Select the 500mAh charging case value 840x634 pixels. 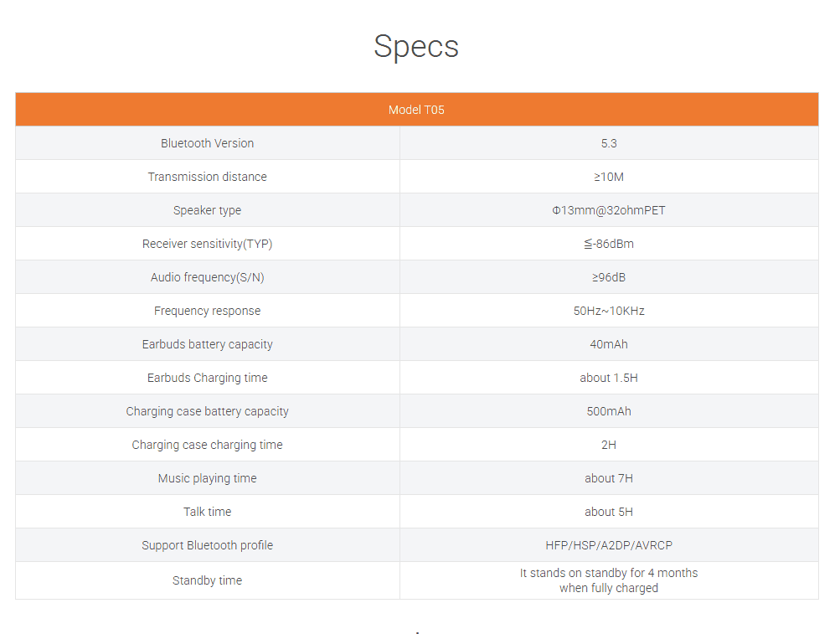coord(609,411)
